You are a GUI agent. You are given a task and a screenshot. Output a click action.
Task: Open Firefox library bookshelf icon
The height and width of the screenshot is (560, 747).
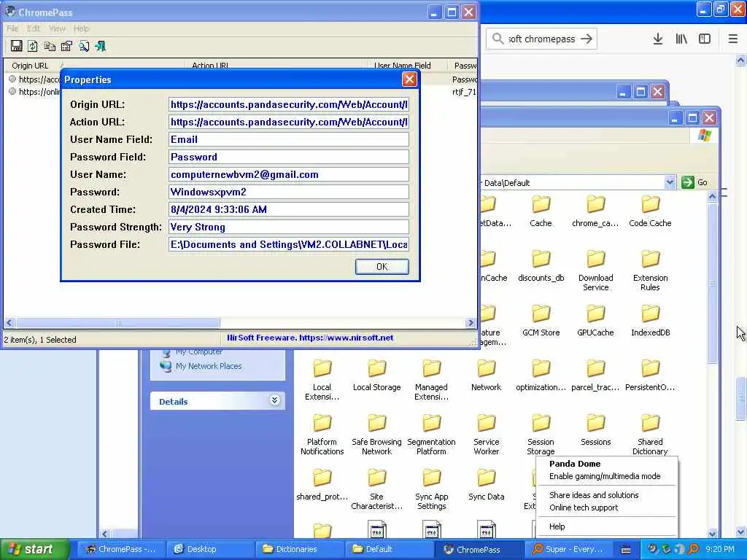coord(681,39)
